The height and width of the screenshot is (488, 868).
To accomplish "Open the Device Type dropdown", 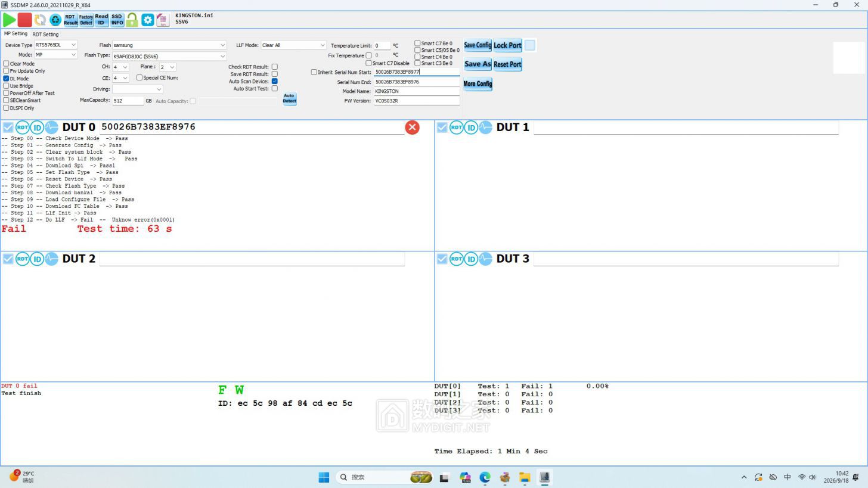I will [x=56, y=45].
